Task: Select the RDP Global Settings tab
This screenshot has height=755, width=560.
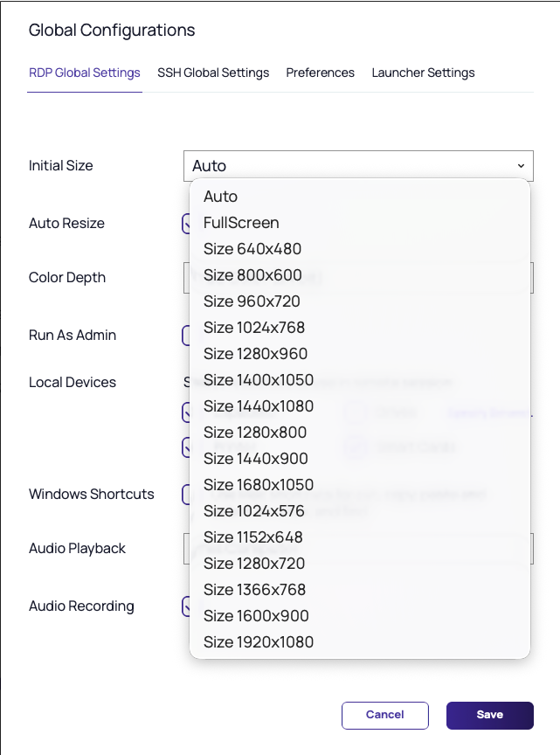Action: coord(85,73)
